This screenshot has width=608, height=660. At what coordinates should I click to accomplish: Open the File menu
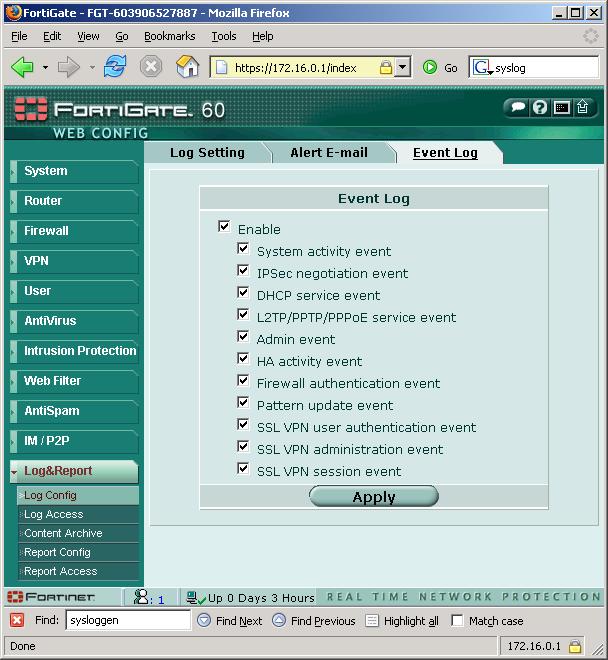coord(19,37)
